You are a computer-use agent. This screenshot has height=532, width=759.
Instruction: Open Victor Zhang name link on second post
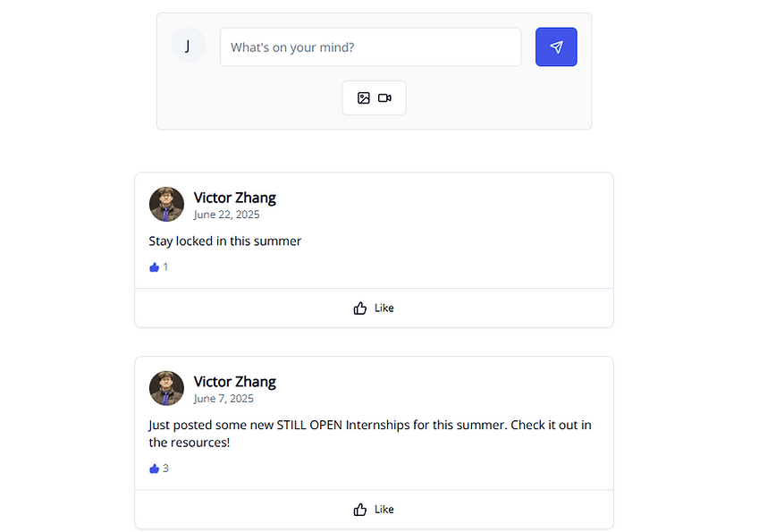click(x=235, y=382)
